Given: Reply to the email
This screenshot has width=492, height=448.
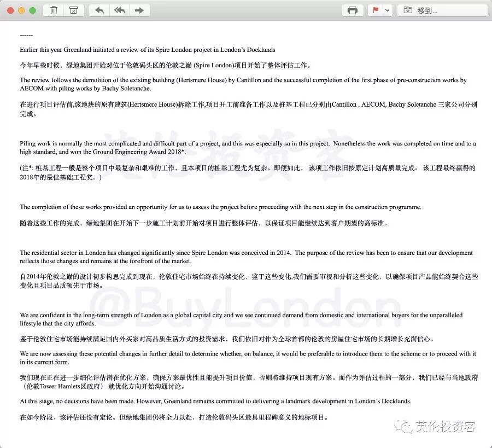Looking at the screenshot, I should tap(99, 10).
